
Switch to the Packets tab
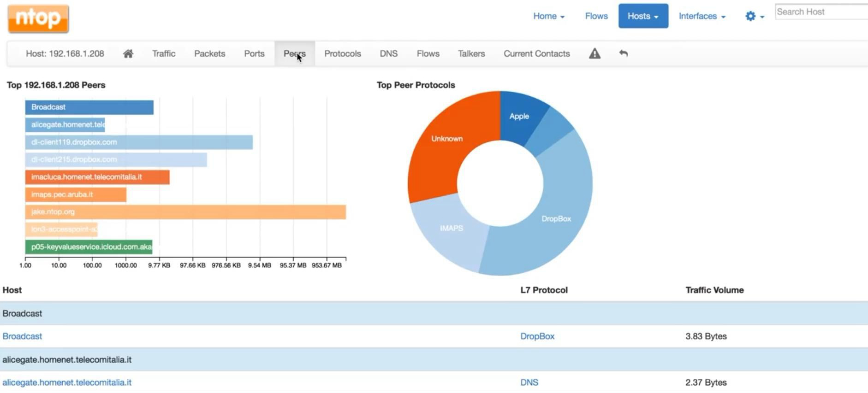click(209, 53)
